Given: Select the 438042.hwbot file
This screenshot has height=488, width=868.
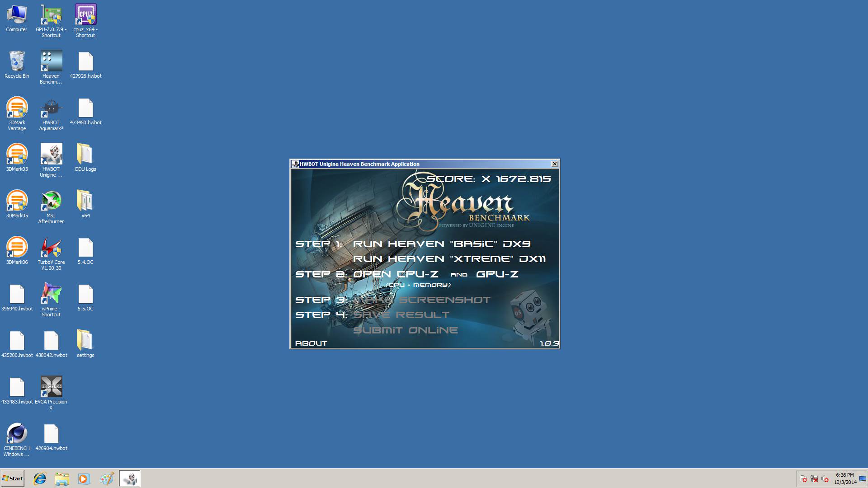Looking at the screenshot, I should [x=51, y=344].
